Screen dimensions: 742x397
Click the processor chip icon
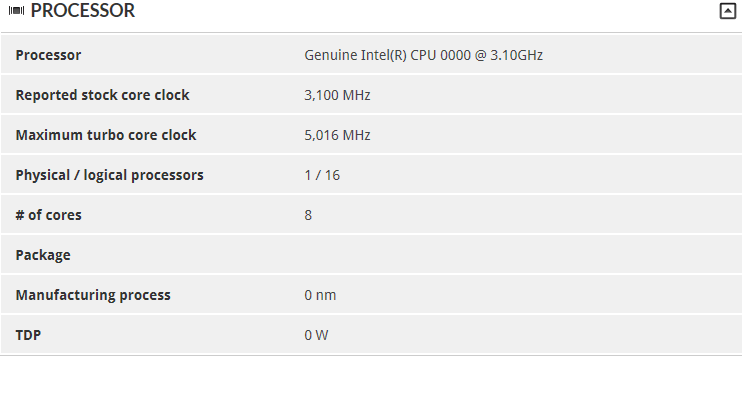[17, 10]
